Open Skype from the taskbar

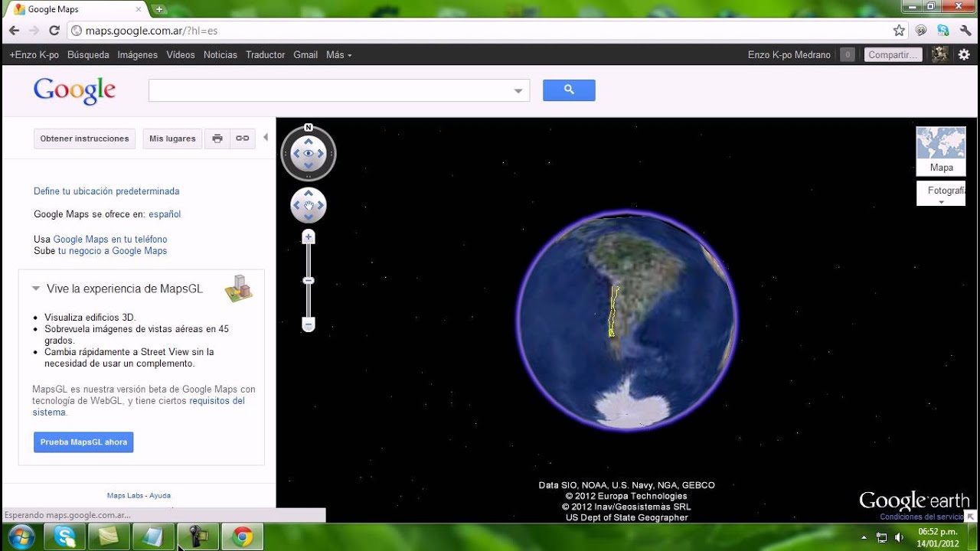point(64,537)
